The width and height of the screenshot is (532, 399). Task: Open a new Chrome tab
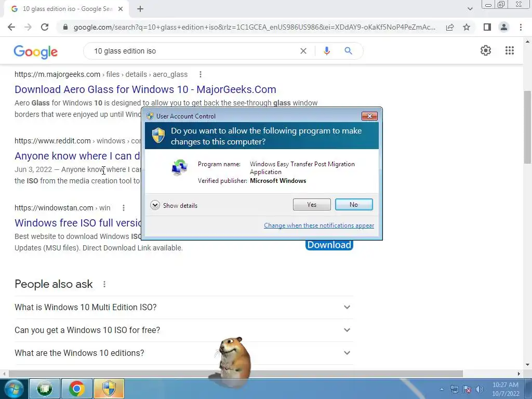(x=140, y=9)
